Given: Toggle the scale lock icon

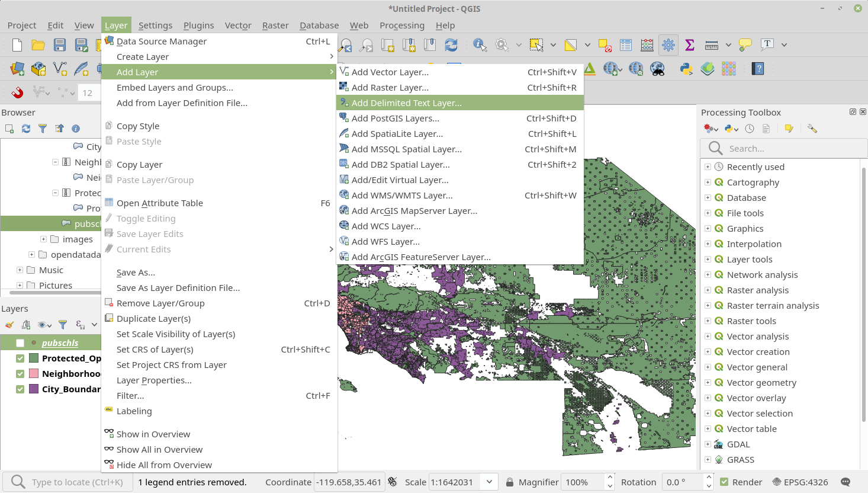Looking at the screenshot, I should pyautogui.click(x=509, y=482).
